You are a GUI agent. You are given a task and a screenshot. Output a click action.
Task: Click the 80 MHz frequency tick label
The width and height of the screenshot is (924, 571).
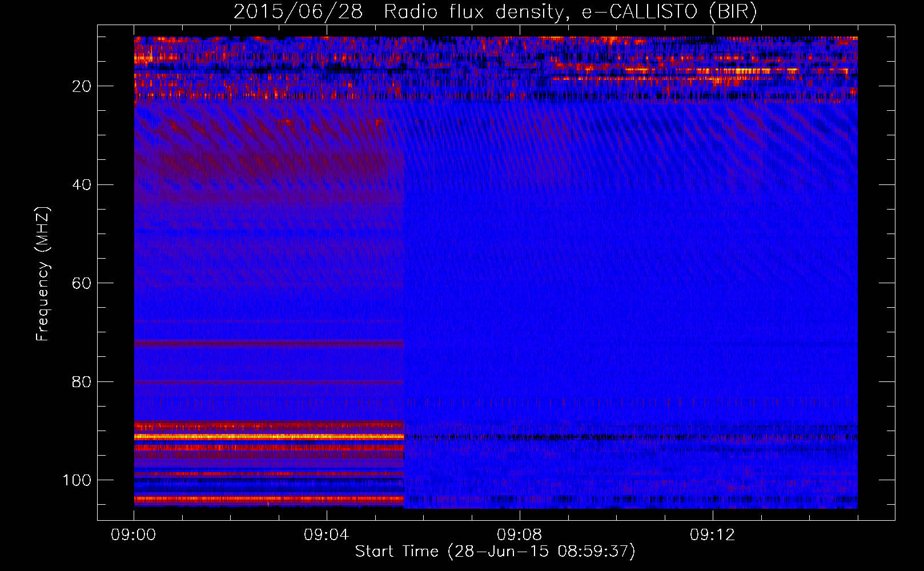[82, 382]
